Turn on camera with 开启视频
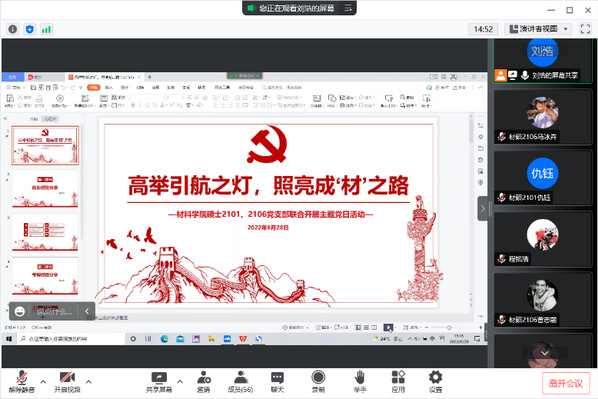This screenshot has width=598, height=399. [x=67, y=382]
